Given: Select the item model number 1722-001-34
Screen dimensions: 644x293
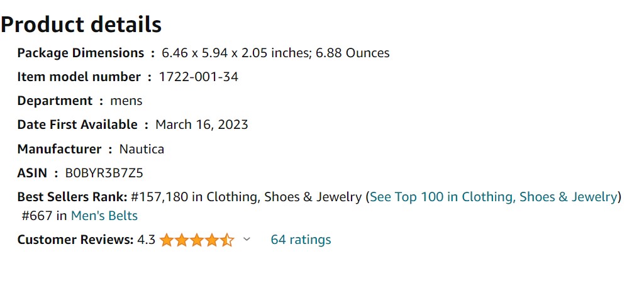Looking at the screenshot, I should [199, 77].
